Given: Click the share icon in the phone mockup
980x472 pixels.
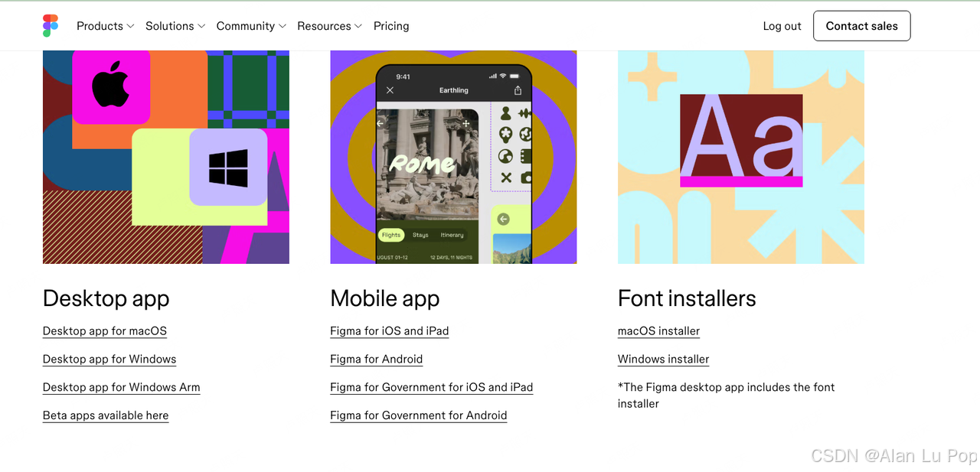Looking at the screenshot, I should coord(518,90).
